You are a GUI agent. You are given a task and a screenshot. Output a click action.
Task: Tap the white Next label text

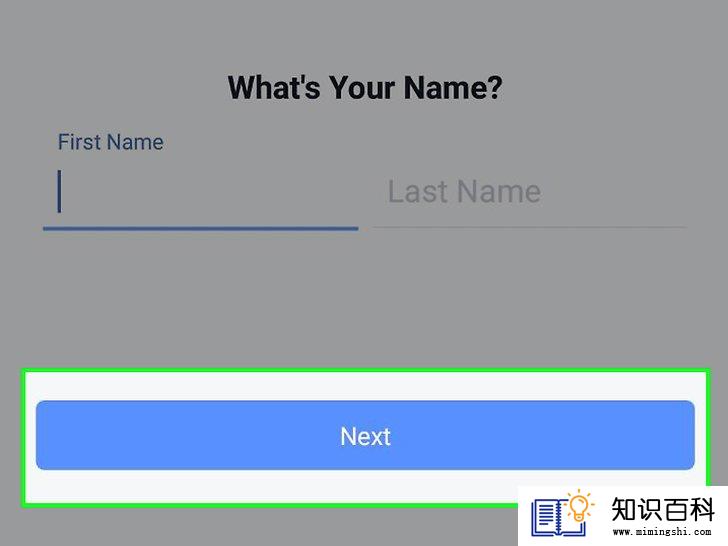365,436
